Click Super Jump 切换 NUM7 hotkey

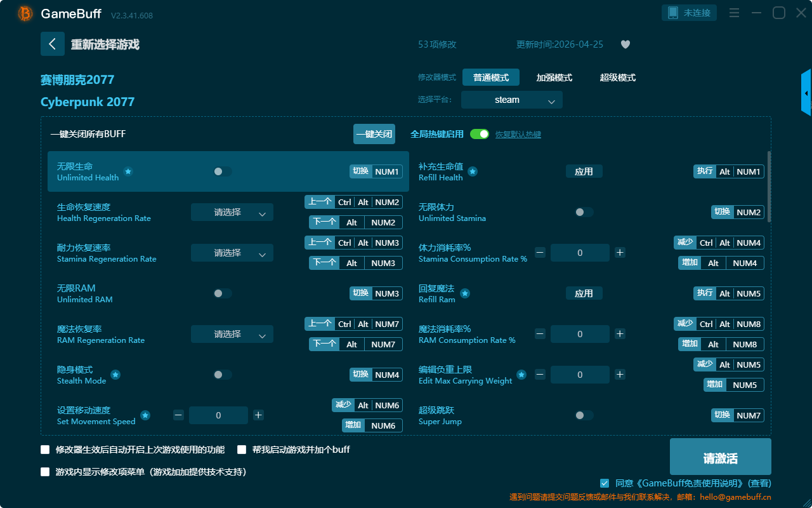738,415
